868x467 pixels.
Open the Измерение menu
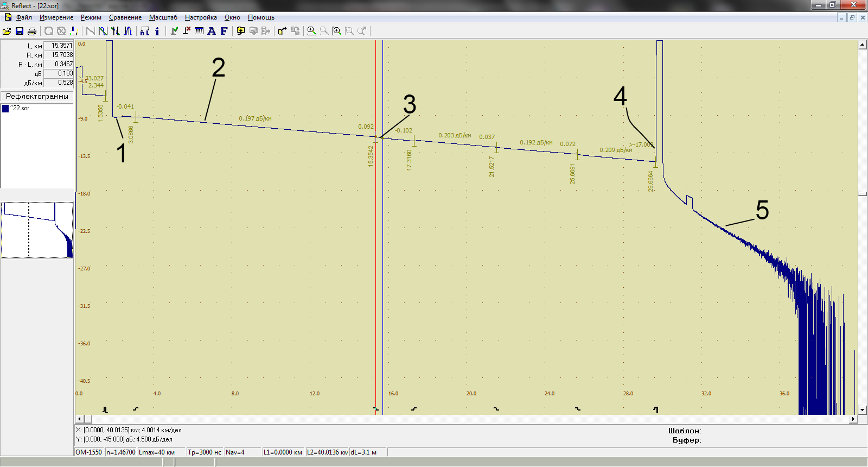(x=56, y=17)
